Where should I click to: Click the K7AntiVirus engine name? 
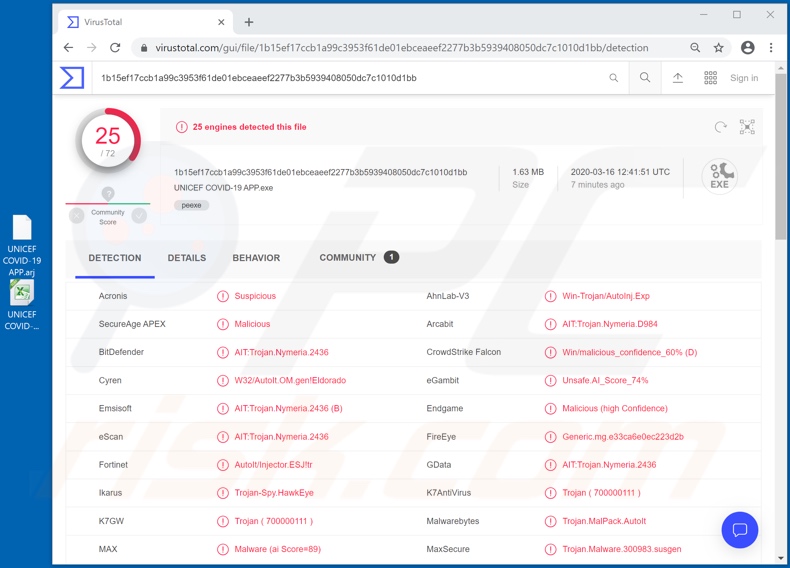448,493
